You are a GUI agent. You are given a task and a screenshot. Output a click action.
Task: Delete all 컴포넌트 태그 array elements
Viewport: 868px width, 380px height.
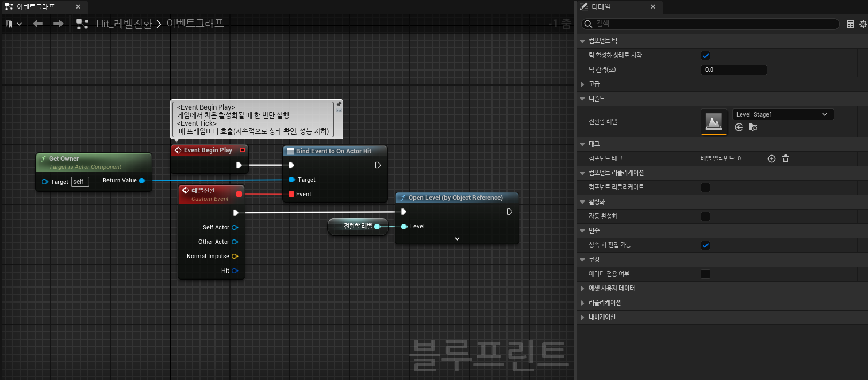tap(786, 159)
